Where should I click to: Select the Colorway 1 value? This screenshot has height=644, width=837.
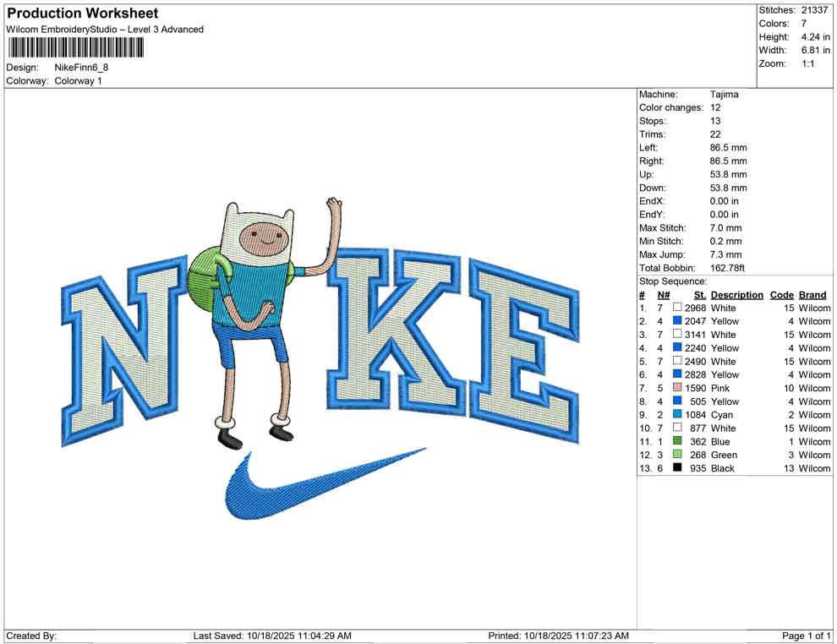(x=78, y=81)
